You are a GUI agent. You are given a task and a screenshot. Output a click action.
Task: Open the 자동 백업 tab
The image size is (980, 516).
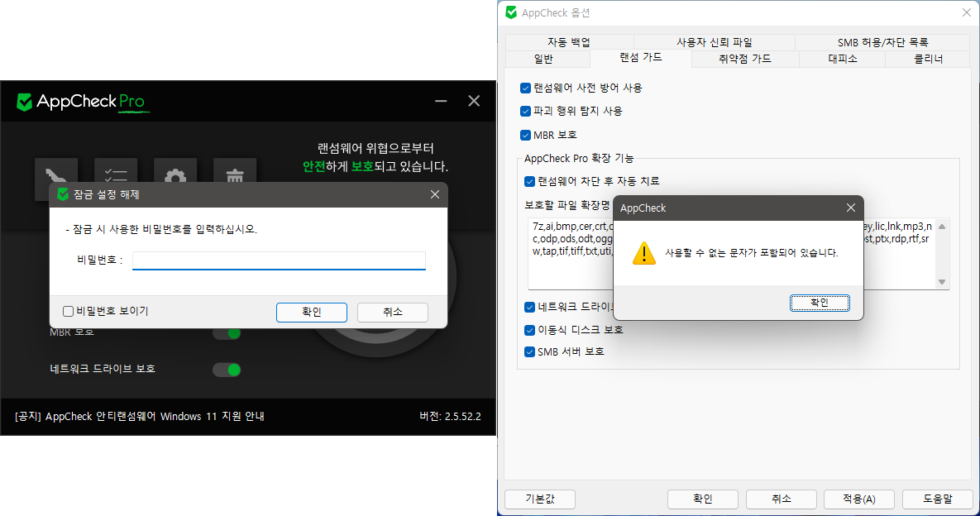[568, 42]
